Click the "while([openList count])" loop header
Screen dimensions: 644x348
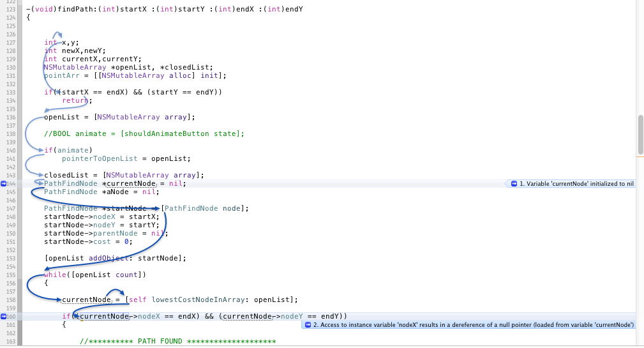point(95,275)
